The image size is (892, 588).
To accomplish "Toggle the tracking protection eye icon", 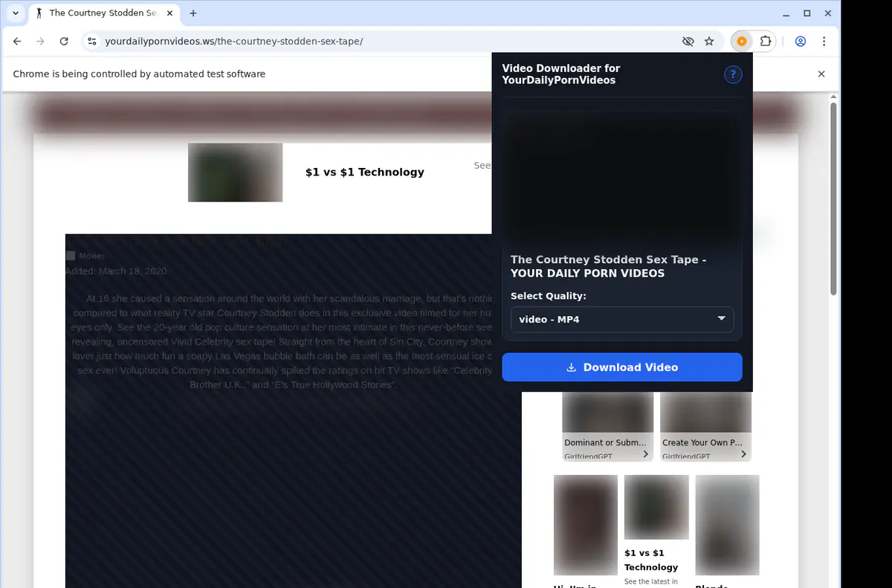I will (688, 42).
